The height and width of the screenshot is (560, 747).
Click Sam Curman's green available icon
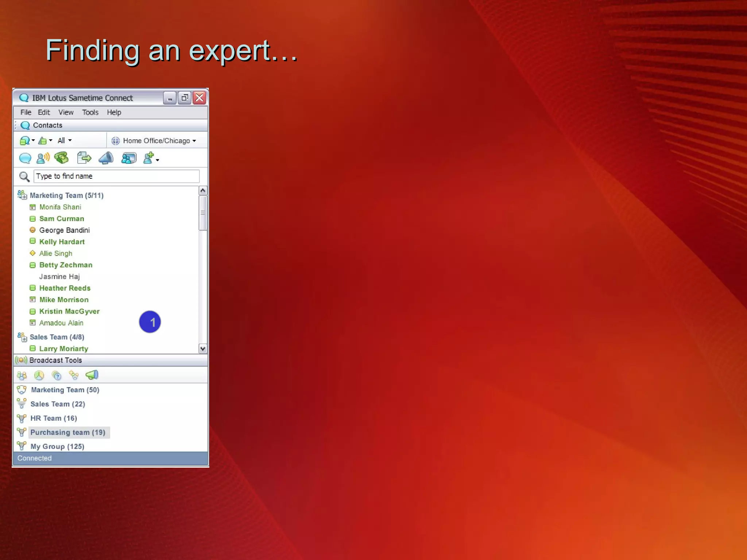[32, 219]
